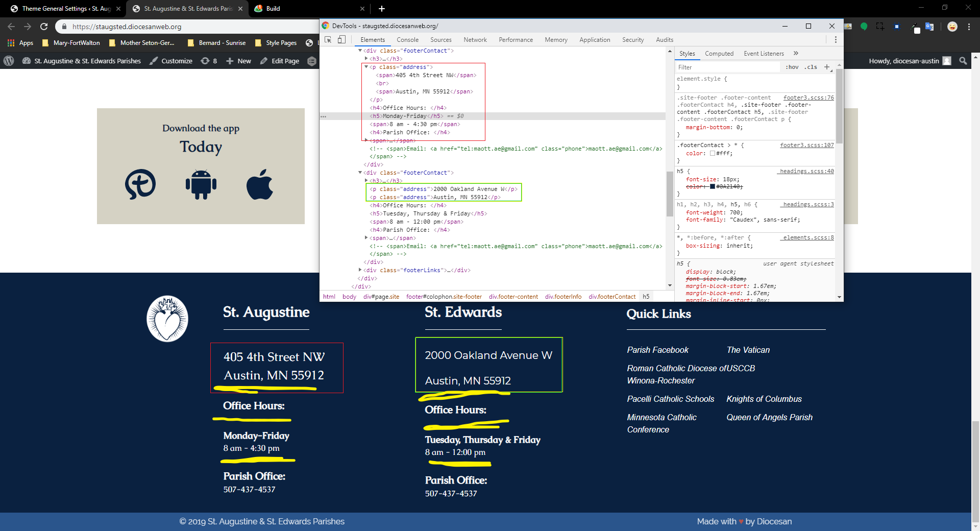
Task: Open the Computed styles tab
Action: pos(719,54)
